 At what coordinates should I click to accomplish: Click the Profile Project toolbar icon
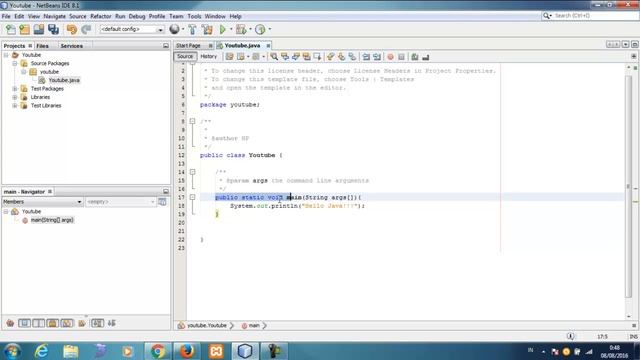point(260,29)
